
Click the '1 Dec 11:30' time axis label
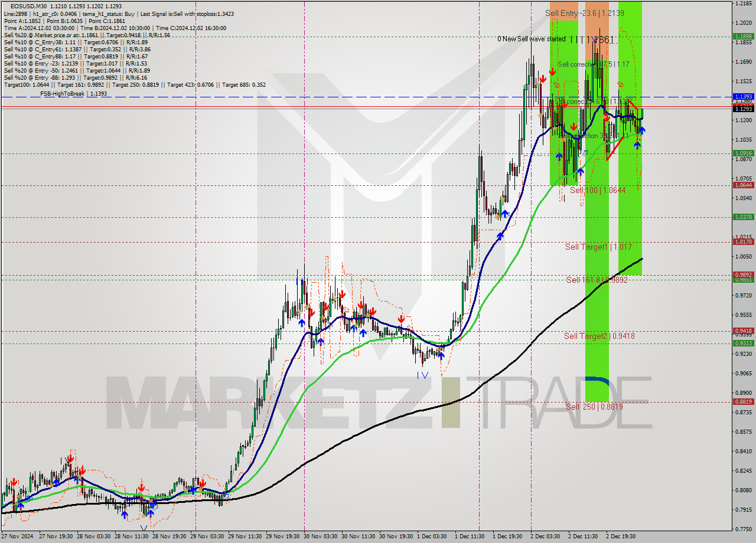(470, 537)
